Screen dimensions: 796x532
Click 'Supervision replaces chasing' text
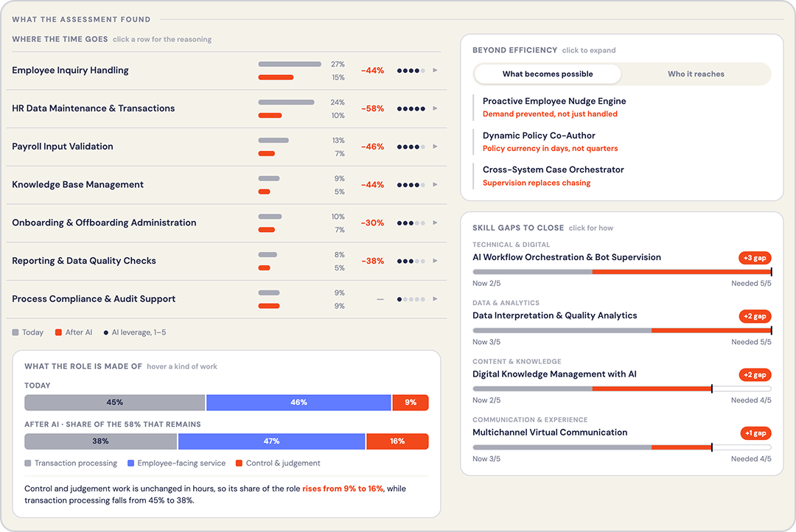click(537, 183)
